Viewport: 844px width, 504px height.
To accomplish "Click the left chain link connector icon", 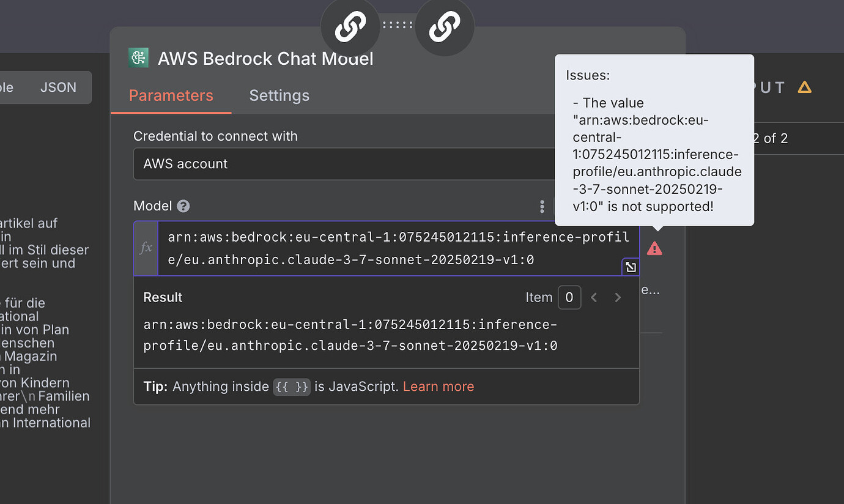I will (x=350, y=27).
